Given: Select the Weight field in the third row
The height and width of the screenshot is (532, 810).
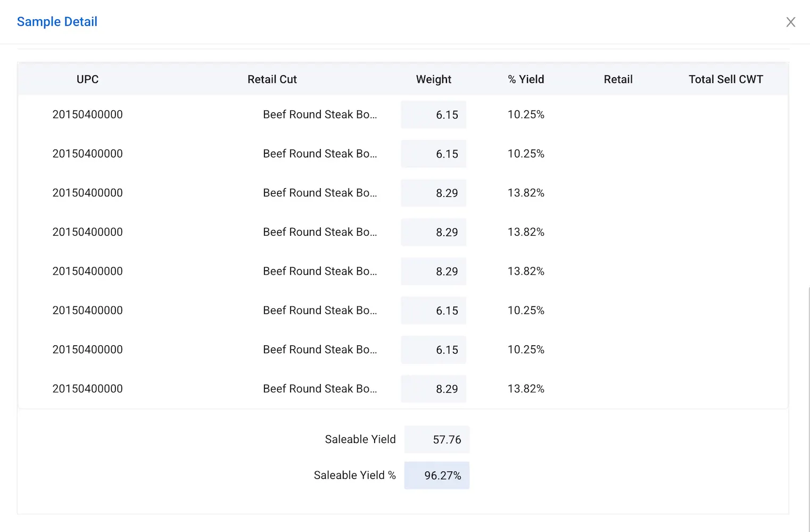Looking at the screenshot, I should click(434, 193).
